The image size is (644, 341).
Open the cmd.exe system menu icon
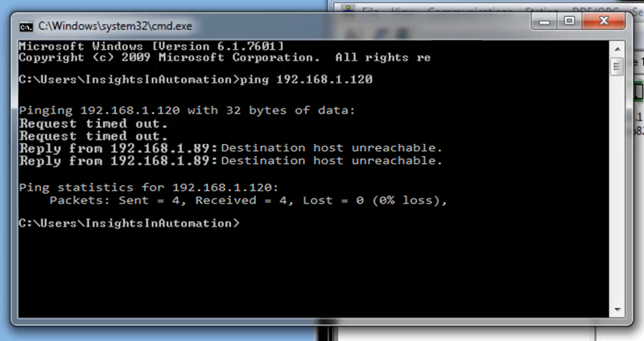pos(27,27)
